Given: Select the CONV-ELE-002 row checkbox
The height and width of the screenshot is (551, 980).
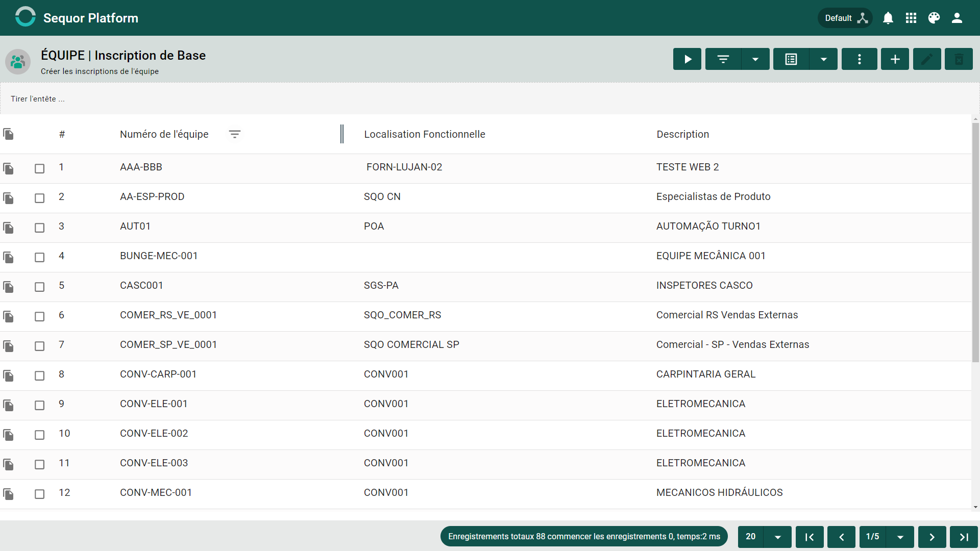Looking at the screenshot, I should pos(39,435).
